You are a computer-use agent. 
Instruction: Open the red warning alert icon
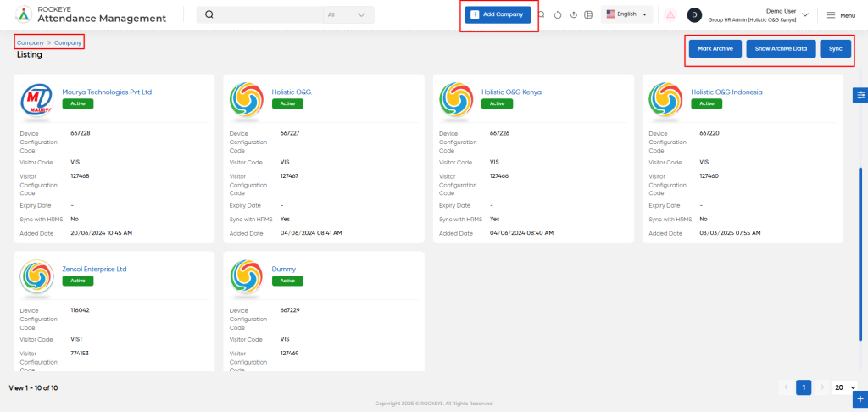(x=670, y=15)
